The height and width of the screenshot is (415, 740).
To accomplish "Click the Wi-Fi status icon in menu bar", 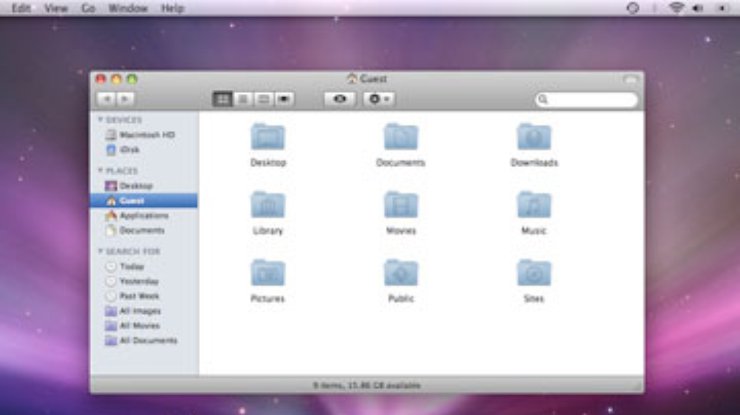I will tap(676, 8).
